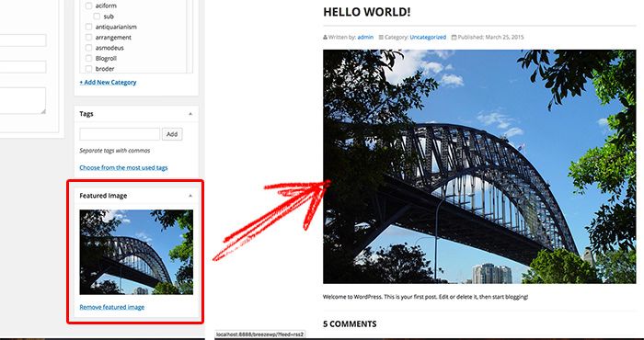The image size is (644, 340).
Task: Click the Add tag button
Action: click(172, 134)
